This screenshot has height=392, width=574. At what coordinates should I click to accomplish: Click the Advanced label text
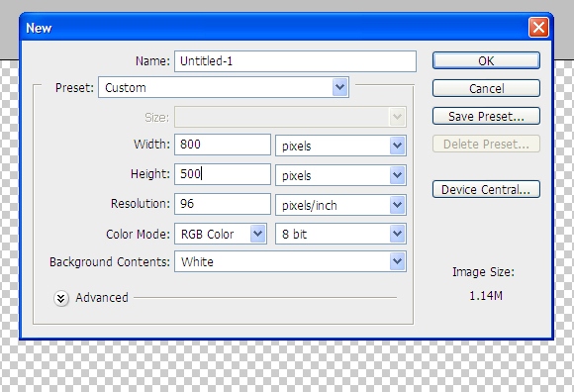tap(102, 298)
